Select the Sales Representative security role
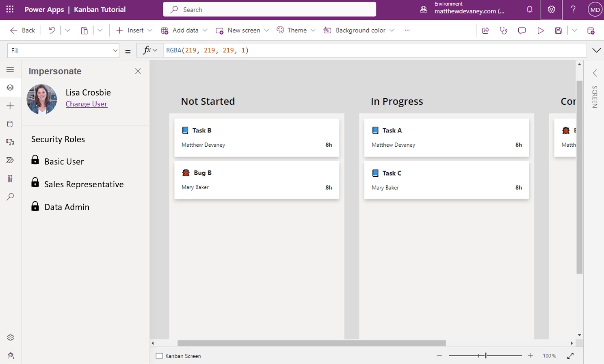 coord(84,184)
